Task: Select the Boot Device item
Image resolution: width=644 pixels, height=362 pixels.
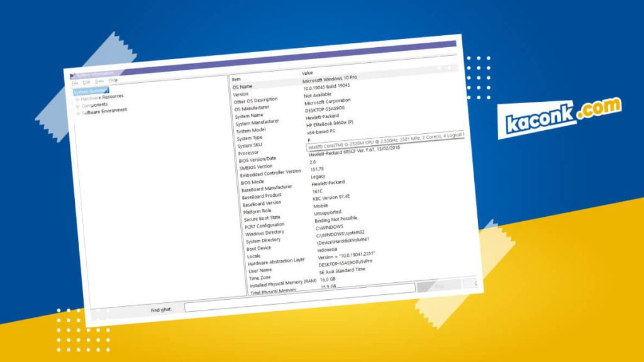Action: pos(258,248)
